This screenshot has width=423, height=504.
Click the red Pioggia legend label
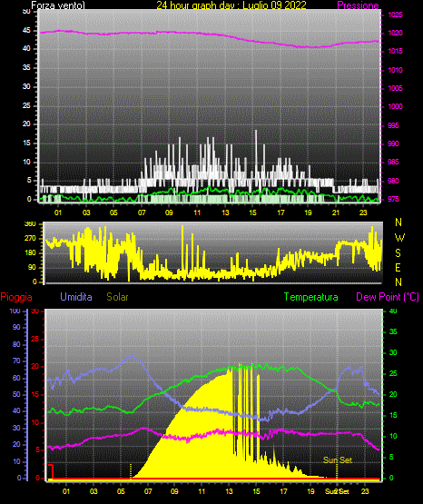coord(16,297)
